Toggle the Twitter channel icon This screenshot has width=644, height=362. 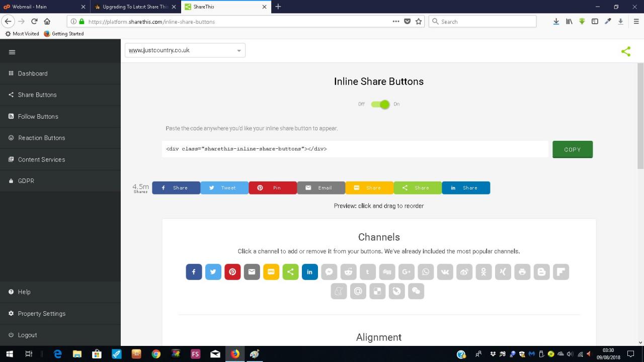coord(213,272)
